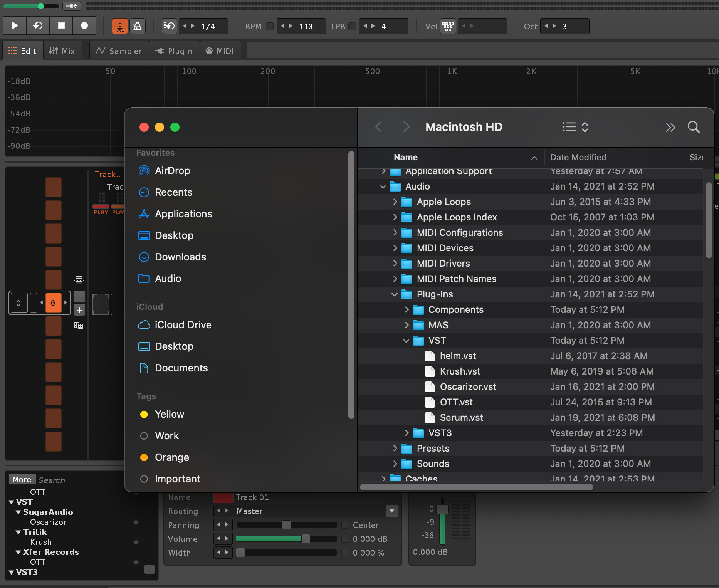Click the add pattern plus button
This screenshot has height=588, width=719.
pos(79,310)
